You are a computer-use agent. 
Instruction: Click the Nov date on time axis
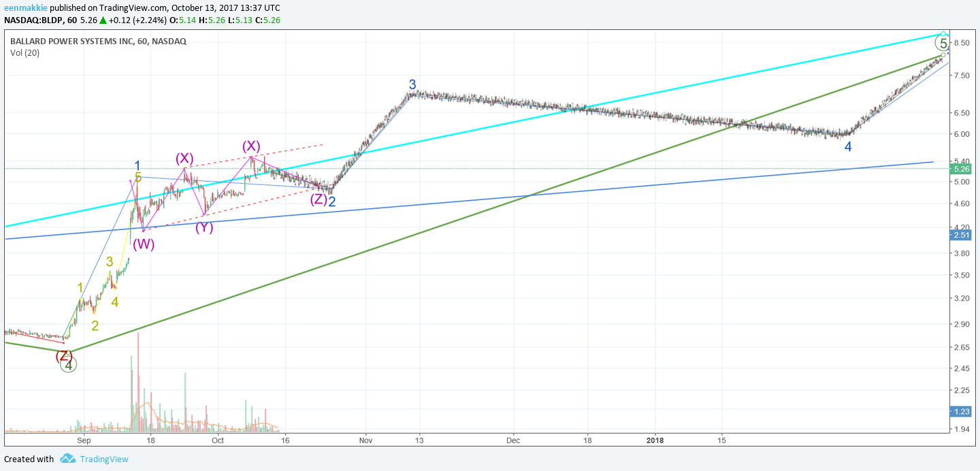[x=365, y=440]
